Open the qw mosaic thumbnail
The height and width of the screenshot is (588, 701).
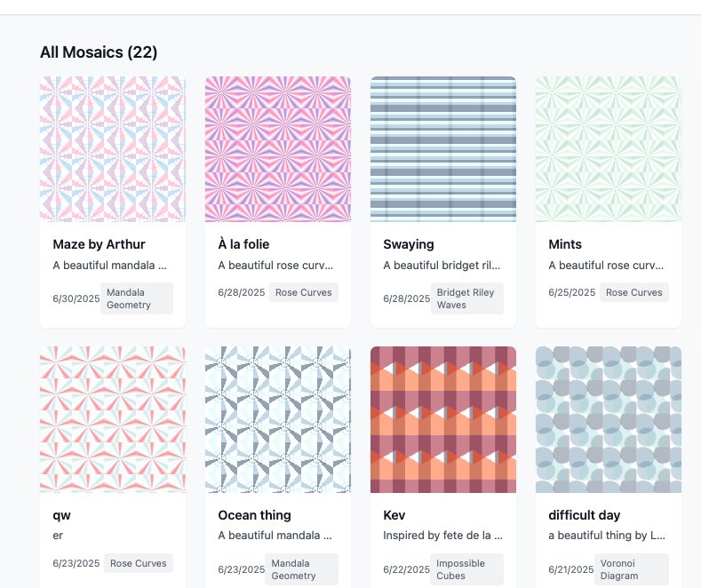[x=113, y=419]
